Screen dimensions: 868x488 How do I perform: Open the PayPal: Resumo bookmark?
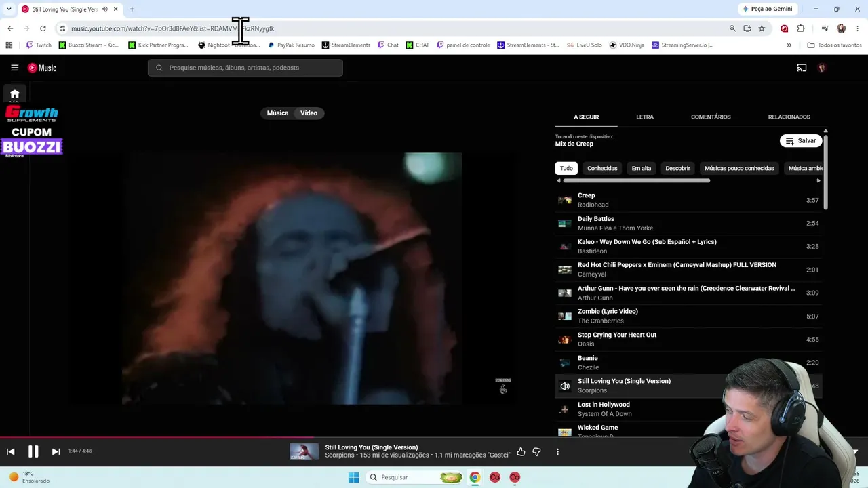point(291,45)
